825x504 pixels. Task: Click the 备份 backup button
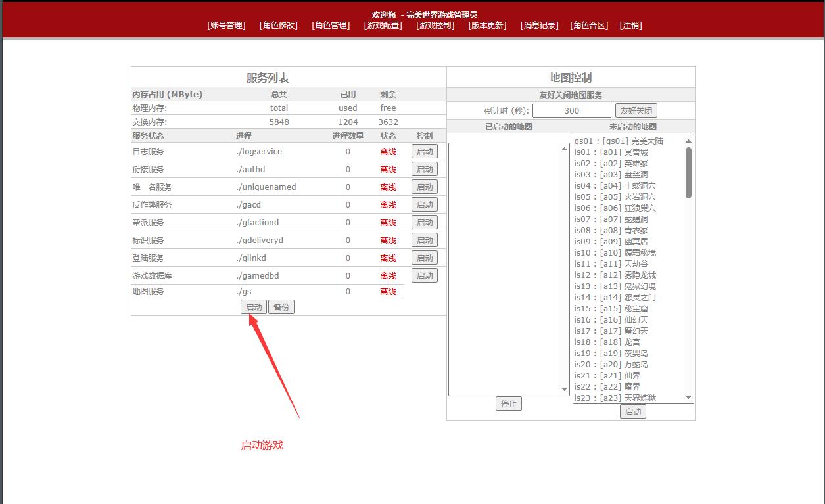281,308
